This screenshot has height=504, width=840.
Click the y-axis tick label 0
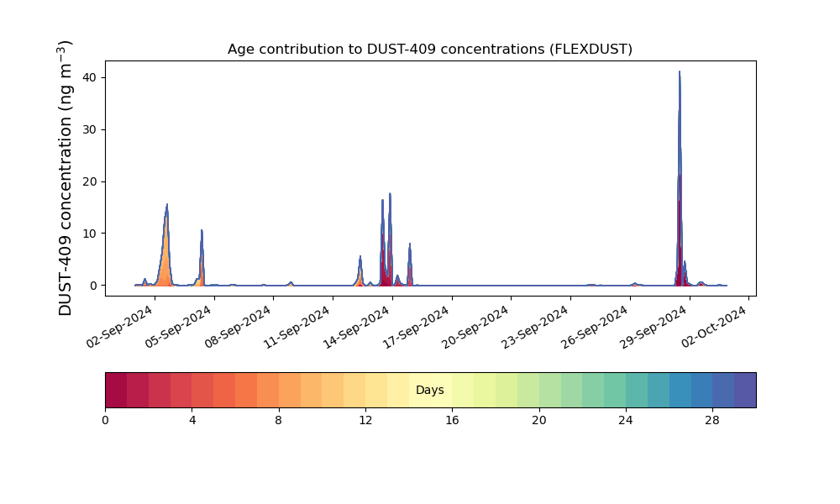click(94, 286)
